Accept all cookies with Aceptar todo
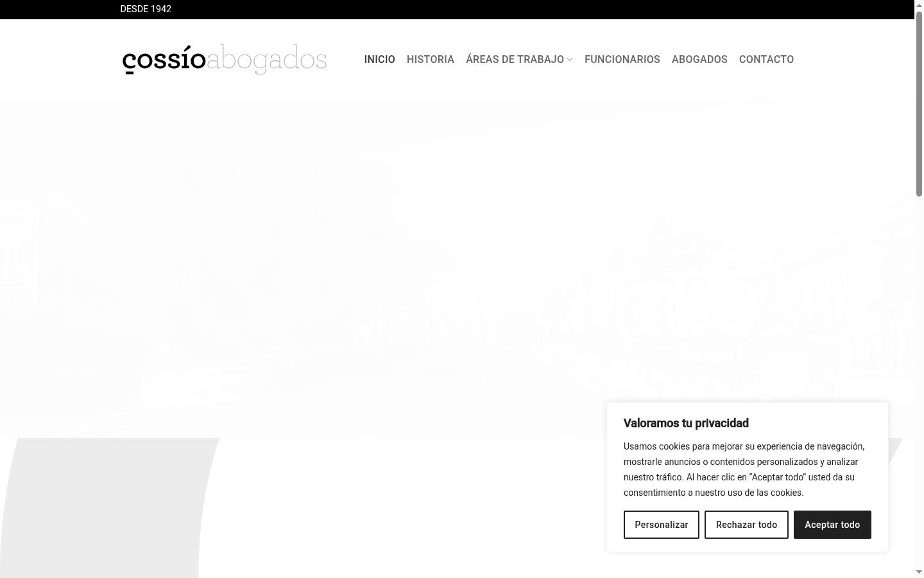This screenshot has width=924, height=578. pos(832,525)
